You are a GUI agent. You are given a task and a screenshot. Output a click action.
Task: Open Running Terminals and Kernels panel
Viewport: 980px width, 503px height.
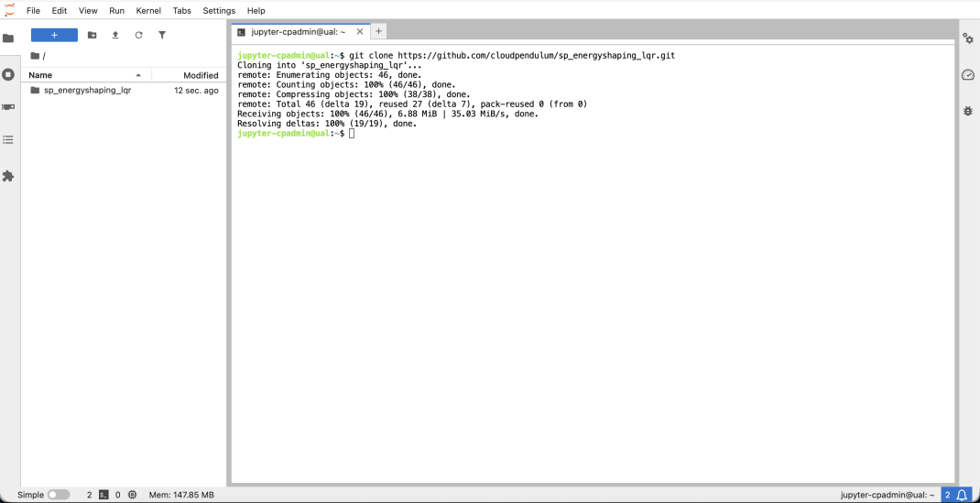(8, 74)
